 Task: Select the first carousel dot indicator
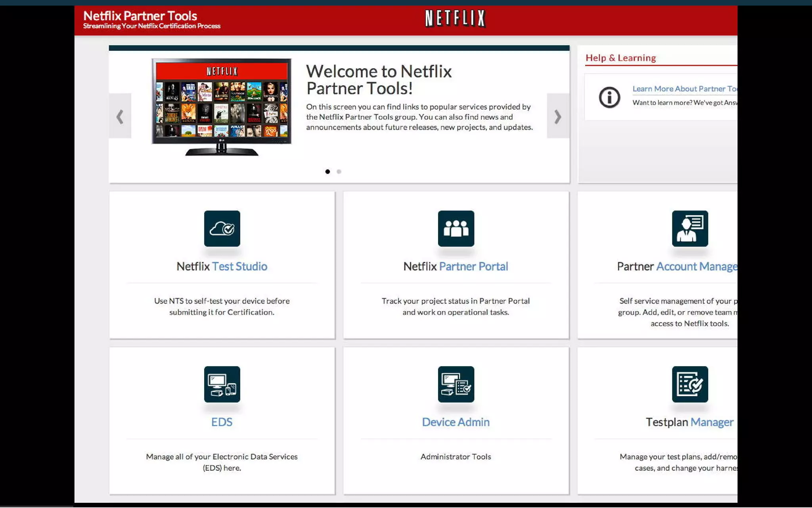[327, 171]
